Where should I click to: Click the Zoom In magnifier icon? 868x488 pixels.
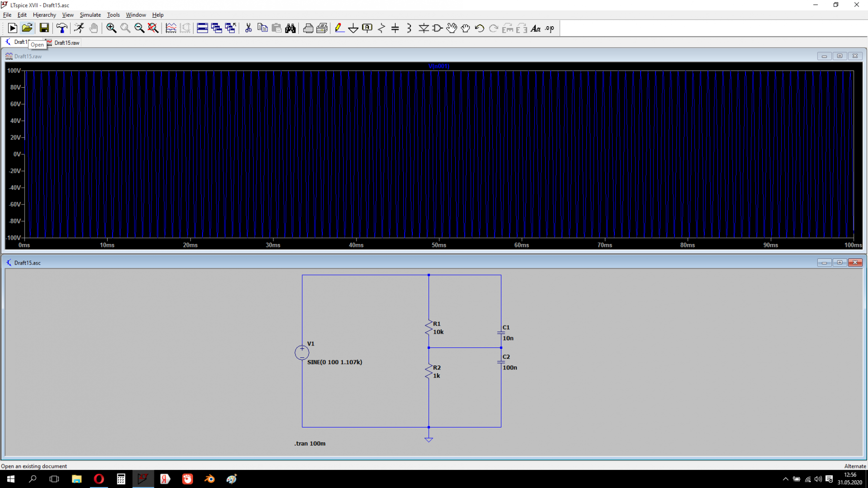pos(111,29)
